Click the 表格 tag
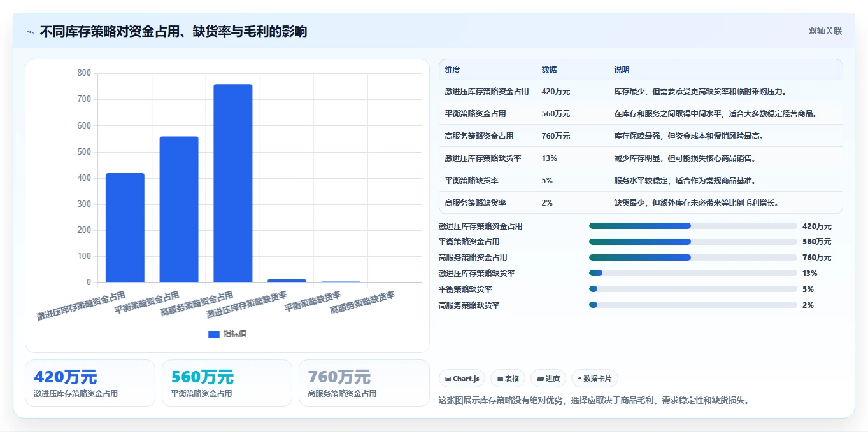The width and height of the screenshot is (868, 432). [x=508, y=379]
